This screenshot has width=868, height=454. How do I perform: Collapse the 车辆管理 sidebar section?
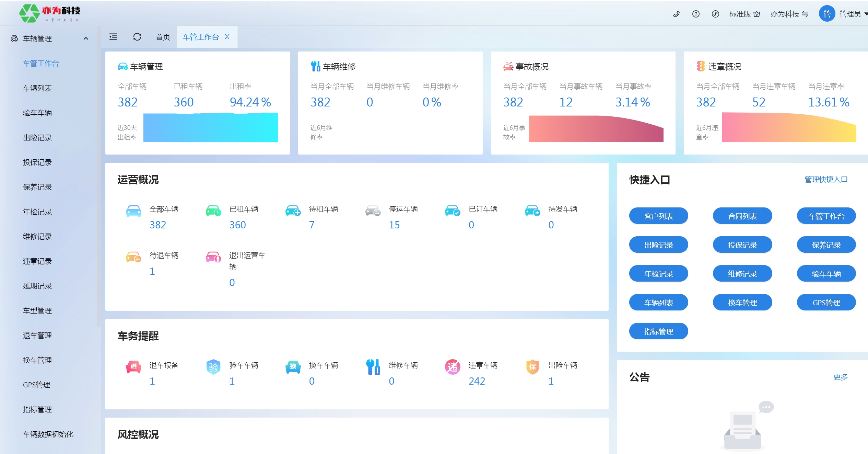tap(86, 39)
